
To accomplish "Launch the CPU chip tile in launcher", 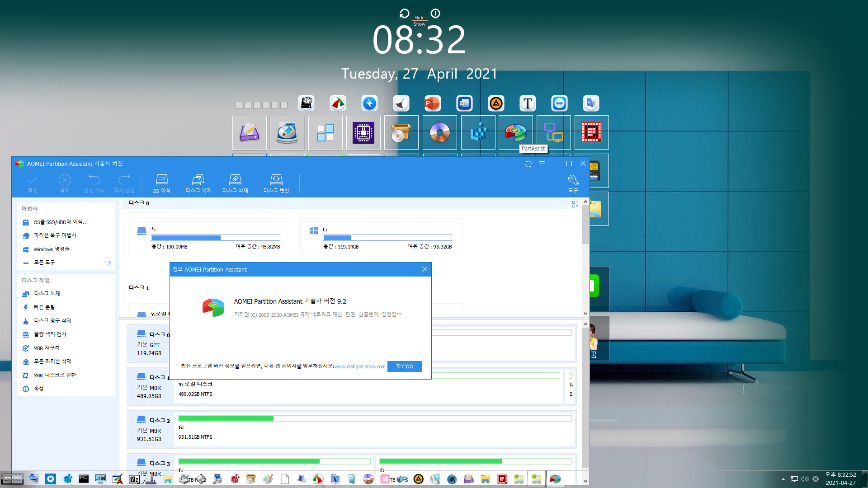I will [363, 132].
